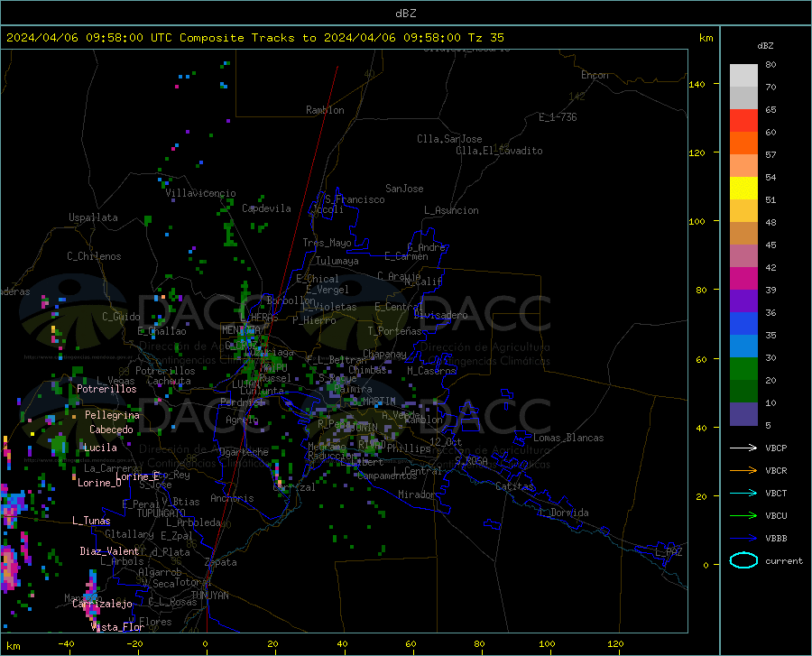The height and width of the screenshot is (656, 812).
Task: Click the '100' tick on horizontal km axis
Action: pyautogui.click(x=547, y=644)
